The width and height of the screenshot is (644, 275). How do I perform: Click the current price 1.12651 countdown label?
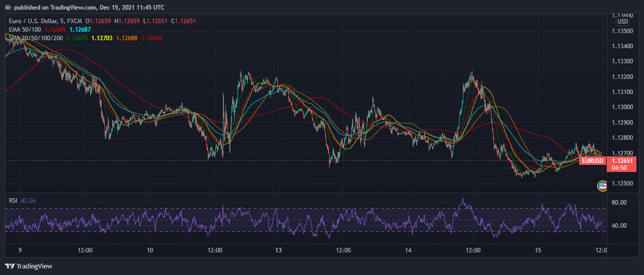point(622,164)
